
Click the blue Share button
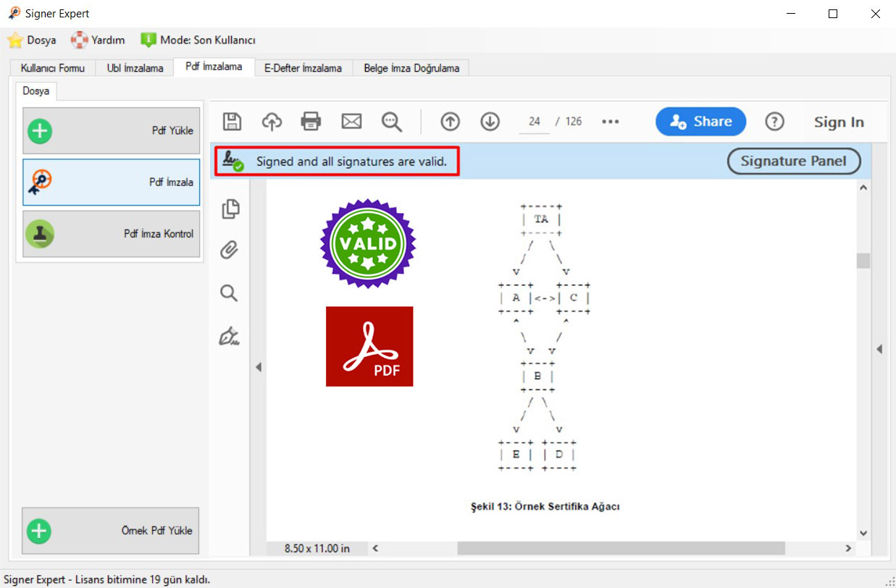point(700,122)
